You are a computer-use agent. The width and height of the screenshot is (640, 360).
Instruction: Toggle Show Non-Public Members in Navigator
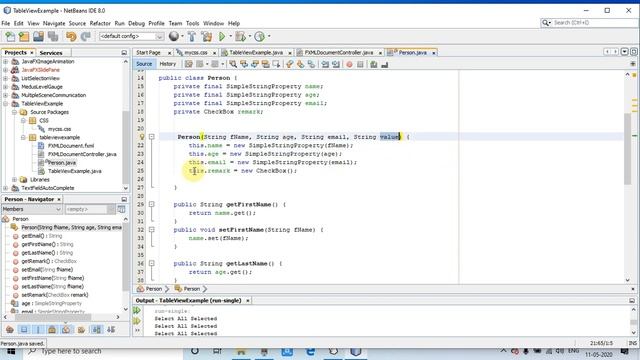pyautogui.click(x=52, y=329)
